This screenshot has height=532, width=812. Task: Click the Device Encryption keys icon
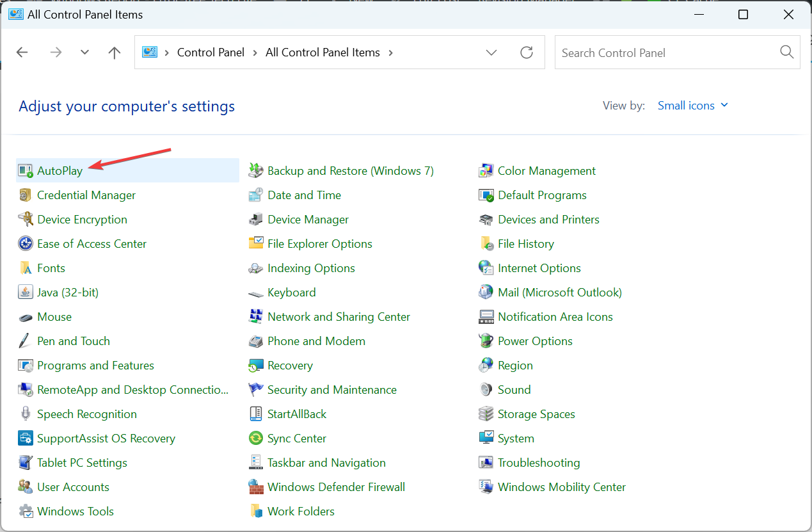pyautogui.click(x=26, y=220)
